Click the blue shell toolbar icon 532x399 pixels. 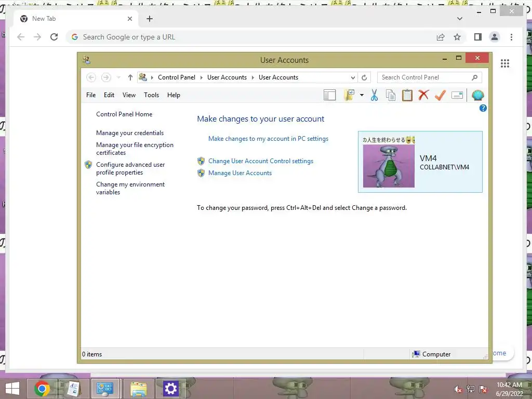point(477,96)
